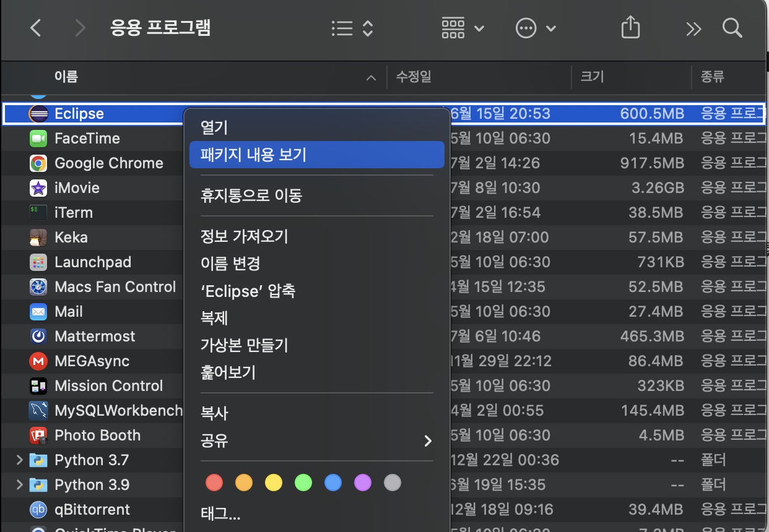Select 휴지통으로 이동 menu entry
The image size is (769, 532).
(x=317, y=196)
